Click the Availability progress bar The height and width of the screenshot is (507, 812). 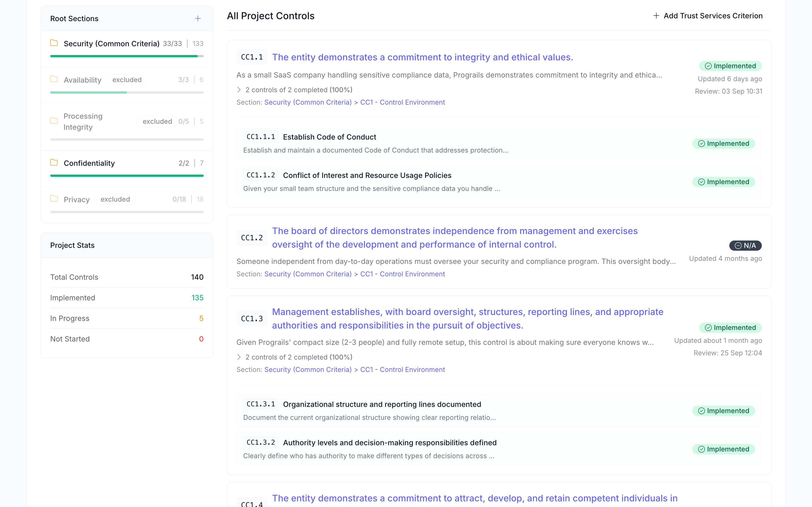click(127, 92)
